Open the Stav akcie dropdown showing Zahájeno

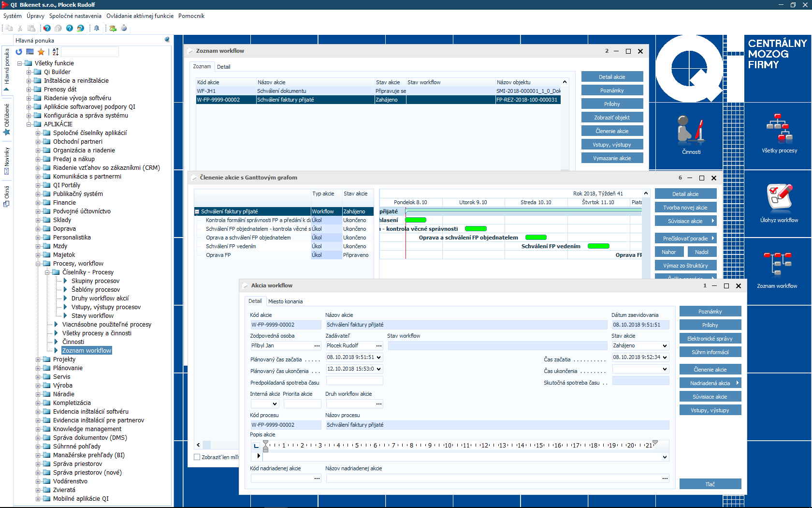pos(665,345)
